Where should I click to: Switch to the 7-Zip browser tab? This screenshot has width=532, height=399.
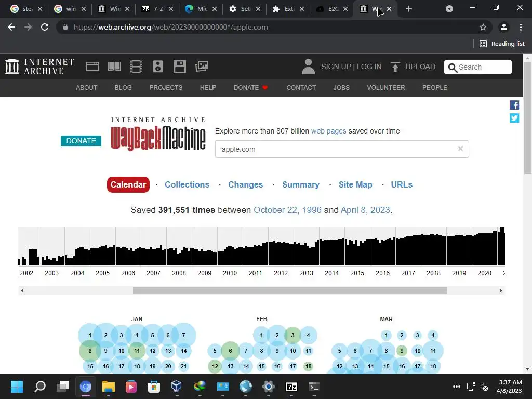(157, 9)
